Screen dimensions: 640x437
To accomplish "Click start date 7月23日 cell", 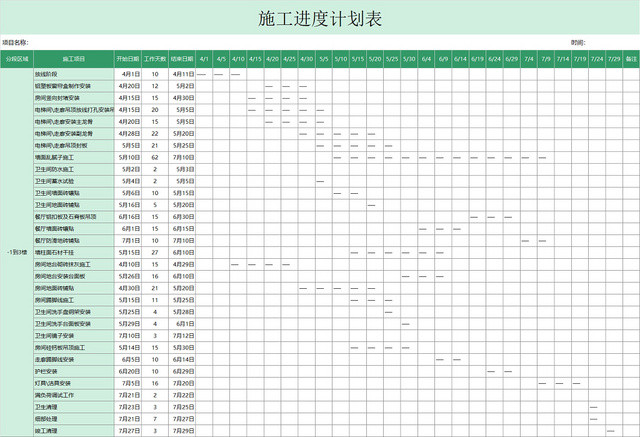I will (128, 407).
